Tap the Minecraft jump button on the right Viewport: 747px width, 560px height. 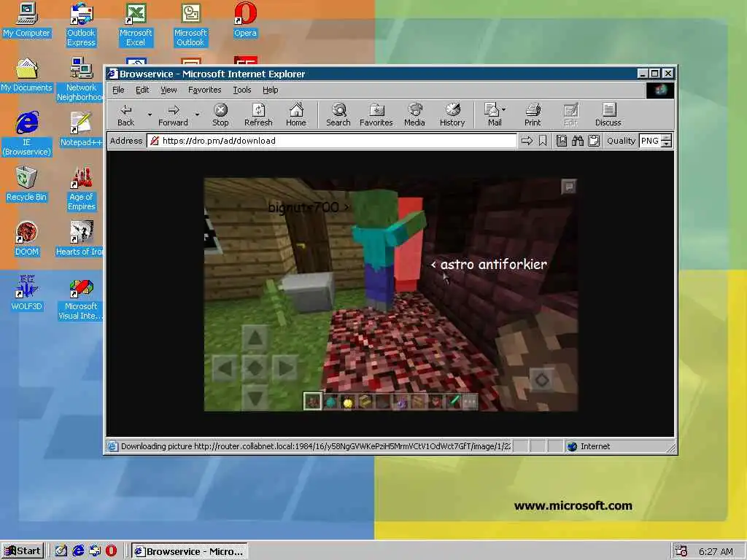542,379
